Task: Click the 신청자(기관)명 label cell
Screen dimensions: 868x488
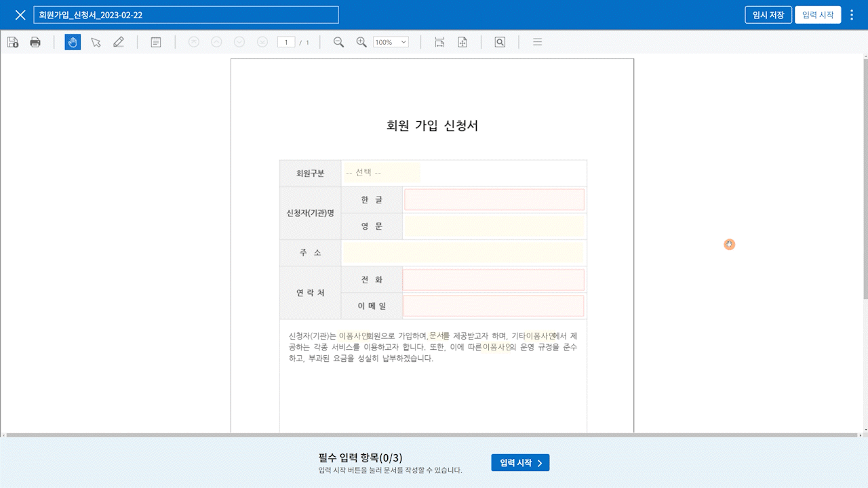Action: click(x=311, y=213)
